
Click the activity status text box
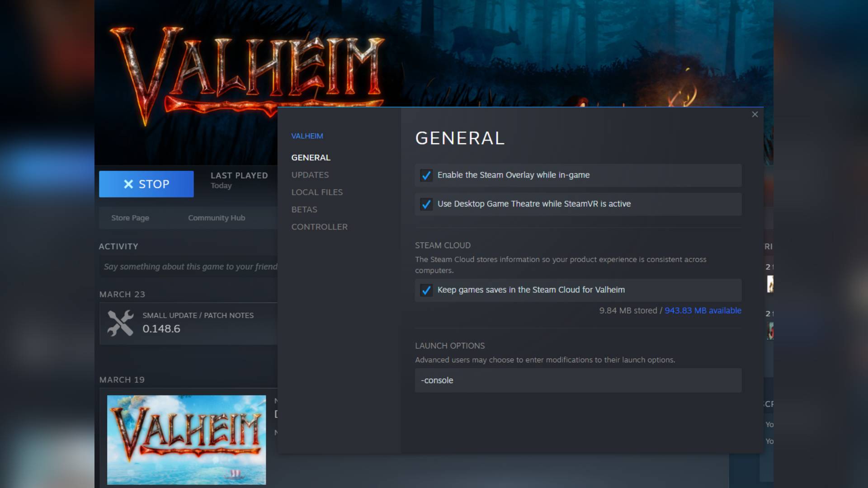[189, 267]
